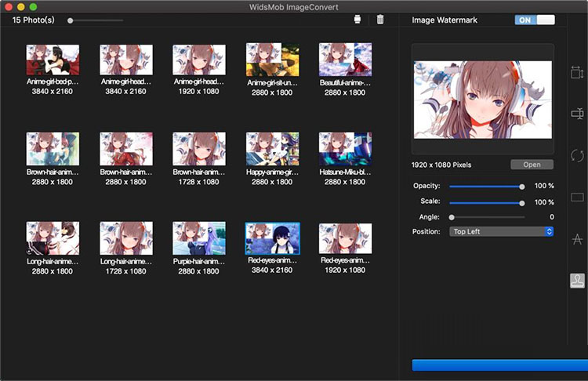Select the Red-eyes-anim 1920 x 1080 thumbnail
The image size is (588, 381).
[x=346, y=238]
